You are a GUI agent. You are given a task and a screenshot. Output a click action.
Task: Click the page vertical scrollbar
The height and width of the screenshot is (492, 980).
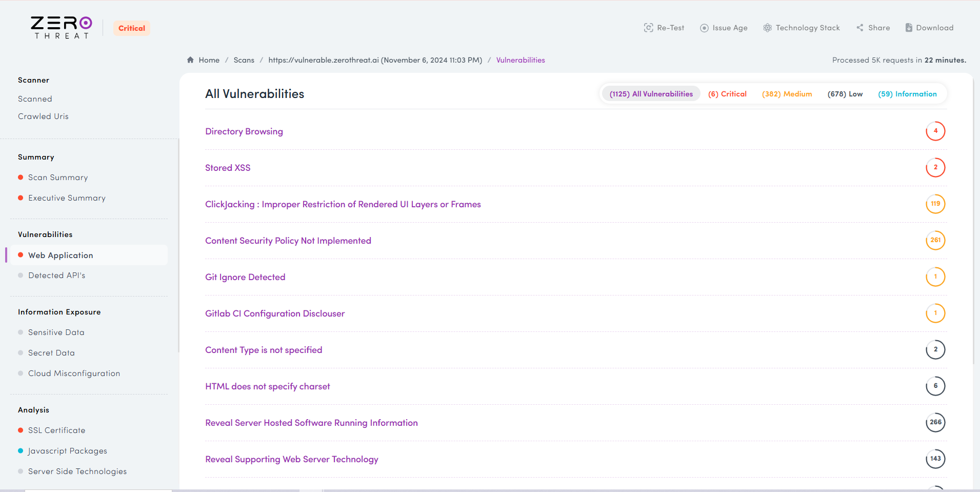click(x=974, y=221)
